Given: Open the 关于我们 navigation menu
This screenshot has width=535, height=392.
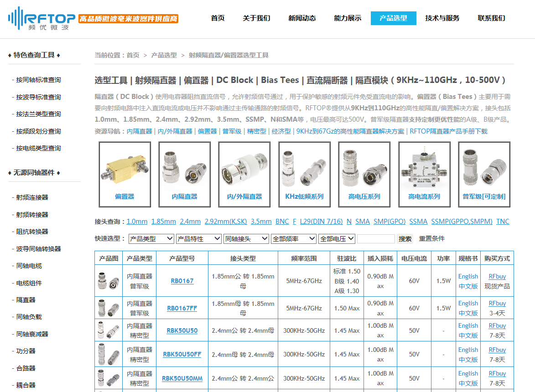Looking at the screenshot, I should (x=256, y=18).
